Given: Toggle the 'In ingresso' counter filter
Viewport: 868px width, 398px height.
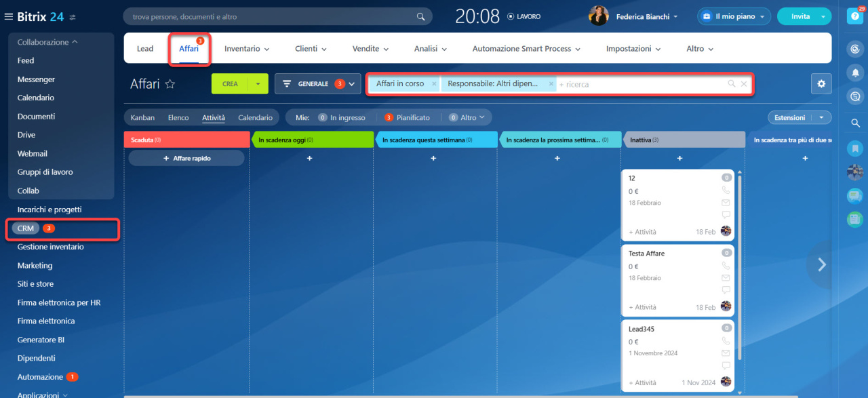Looking at the screenshot, I should click(x=341, y=117).
